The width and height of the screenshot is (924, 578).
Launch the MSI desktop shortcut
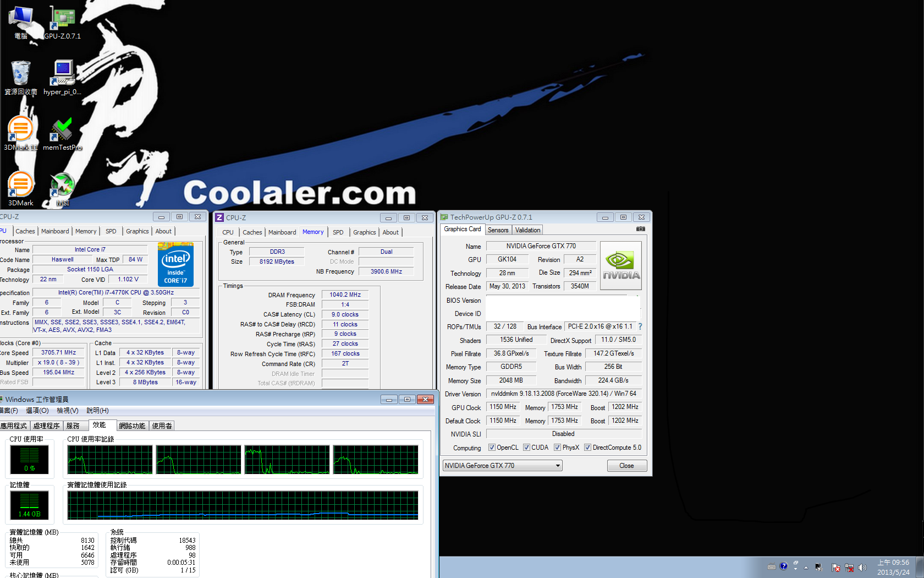[x=62, y=189]
